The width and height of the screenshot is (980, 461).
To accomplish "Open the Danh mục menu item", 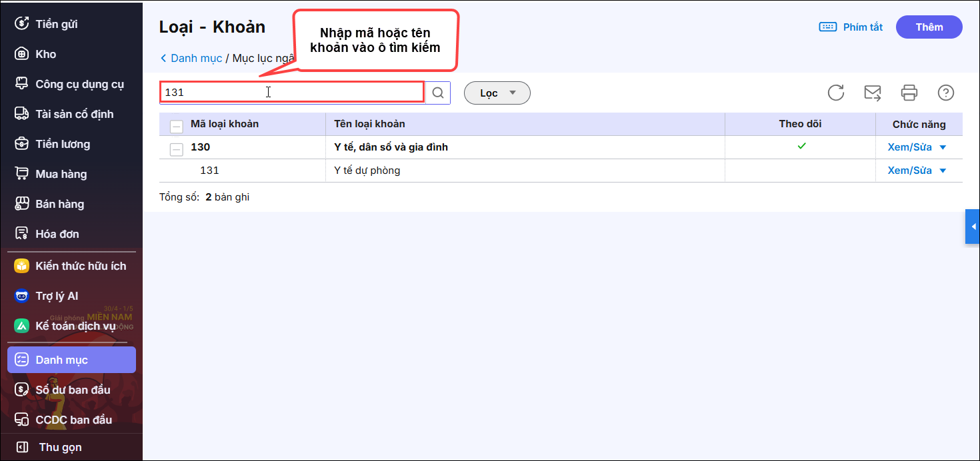I will [71, 360].
